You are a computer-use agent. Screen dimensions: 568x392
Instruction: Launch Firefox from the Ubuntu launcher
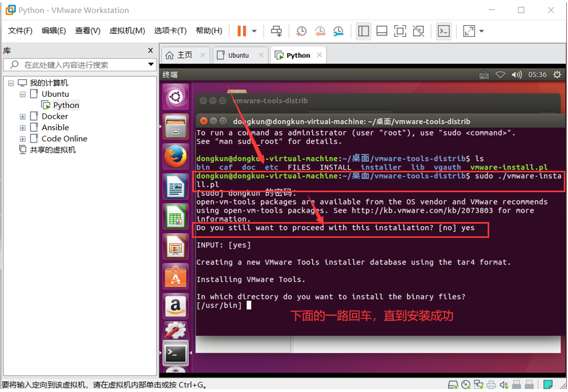click(176, 157)
